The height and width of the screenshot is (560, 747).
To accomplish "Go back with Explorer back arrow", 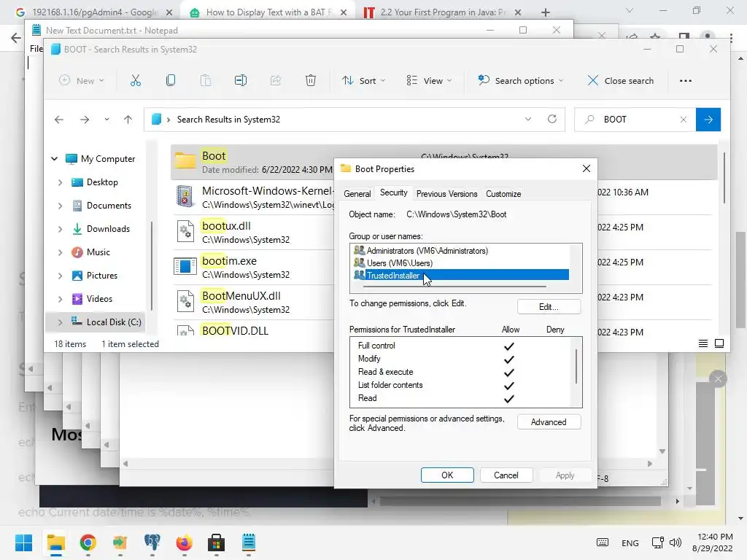I will [x=58, y=120].
